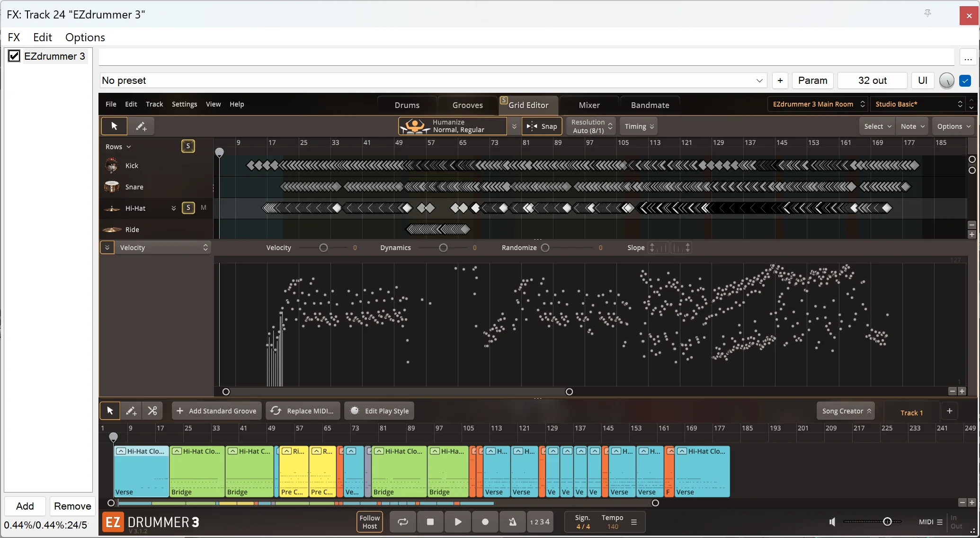Adjust the master volume slider
980x538 pixels.
pos(887,521)
